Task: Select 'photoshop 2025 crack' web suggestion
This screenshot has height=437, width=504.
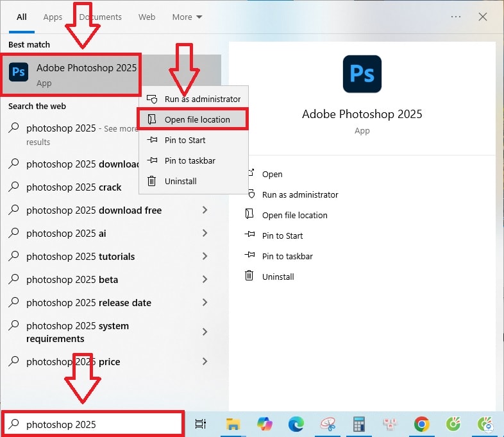Action: click(72, 187)
